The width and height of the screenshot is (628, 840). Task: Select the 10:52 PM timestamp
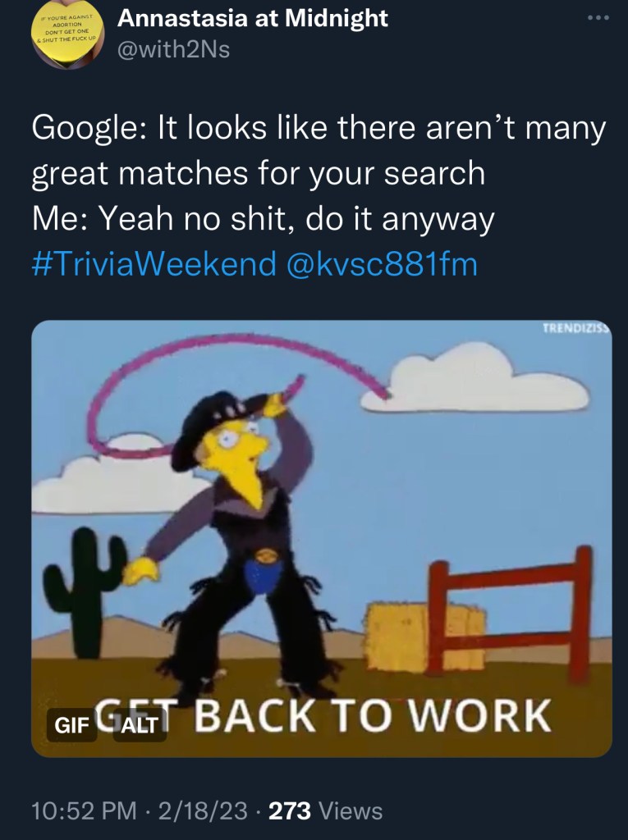click(x=85, y=810)
